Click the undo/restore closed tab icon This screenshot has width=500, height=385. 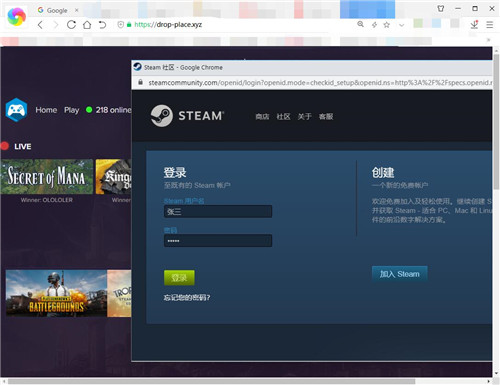[x=102, y=25]
